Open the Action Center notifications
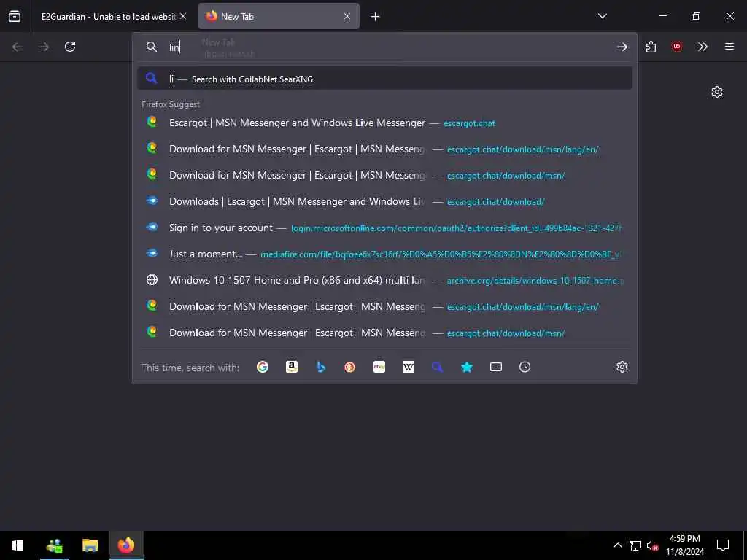The height and width of the screenshot is (560, 747). click(723, 545)
